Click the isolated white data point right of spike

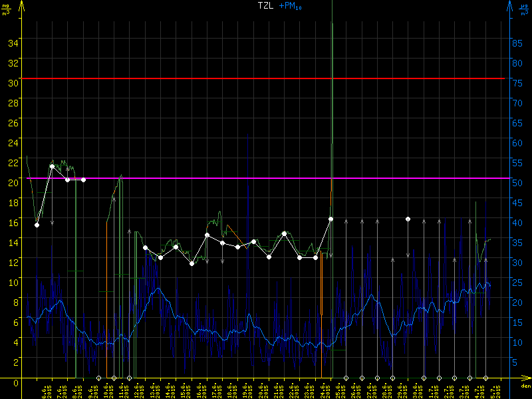pos(408,219)
